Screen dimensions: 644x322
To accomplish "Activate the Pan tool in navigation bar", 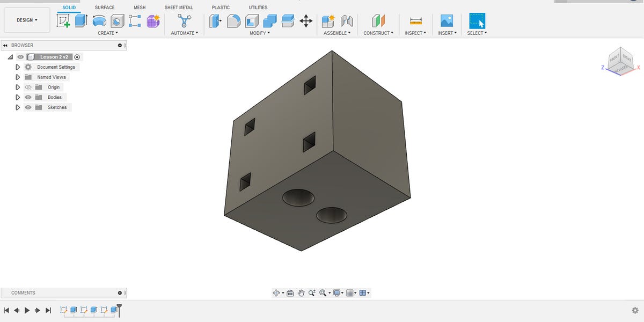I will click(301, 292).
